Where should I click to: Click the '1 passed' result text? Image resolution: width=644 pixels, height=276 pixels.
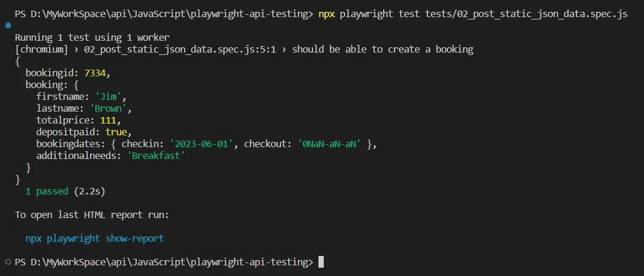[x=47, y=191]
